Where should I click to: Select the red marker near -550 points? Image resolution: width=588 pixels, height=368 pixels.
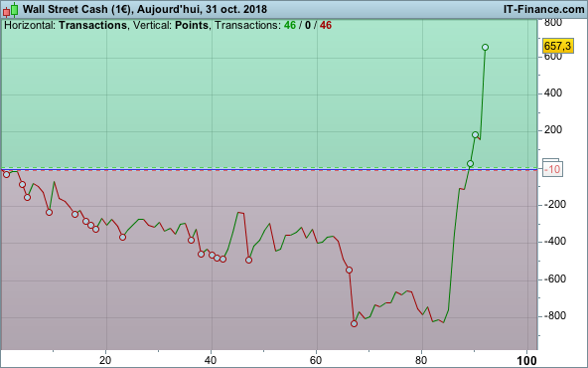(x=350, y=270)
